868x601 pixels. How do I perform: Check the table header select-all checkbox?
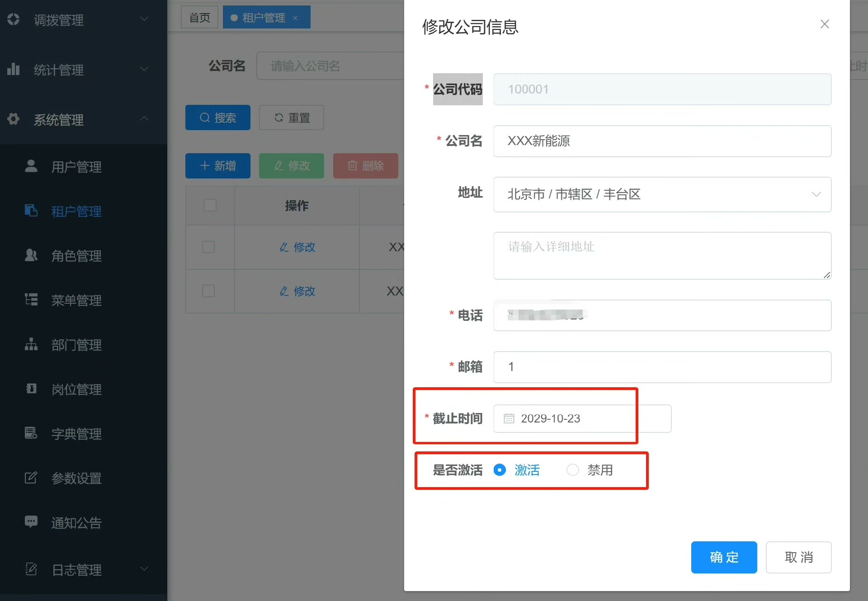click(x=210, y=205)
